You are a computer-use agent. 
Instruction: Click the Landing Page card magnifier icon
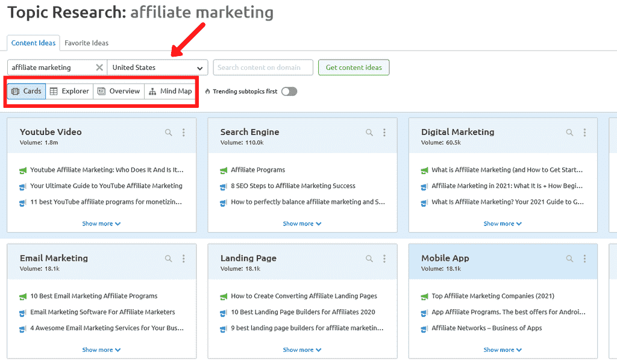click(369, 259)
